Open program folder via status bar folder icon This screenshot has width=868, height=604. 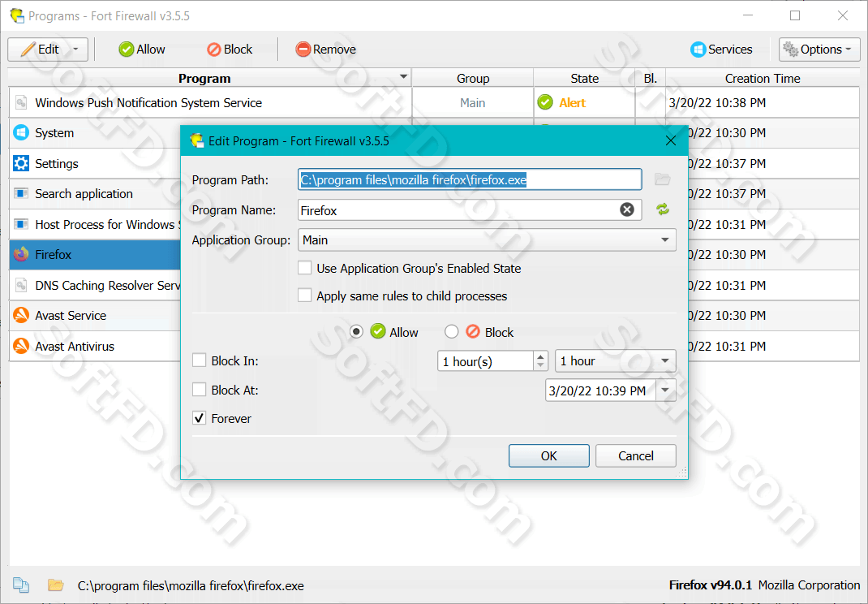coord(55,585)
